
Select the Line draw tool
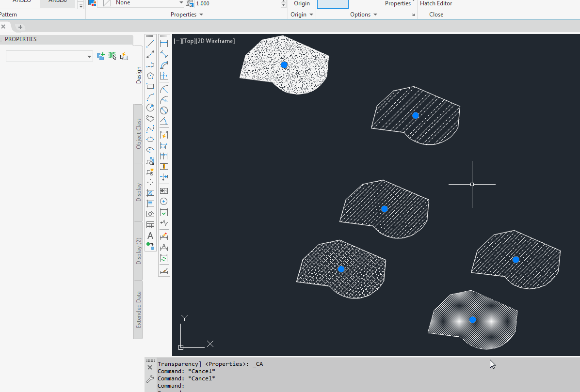[x=150, y=44]
